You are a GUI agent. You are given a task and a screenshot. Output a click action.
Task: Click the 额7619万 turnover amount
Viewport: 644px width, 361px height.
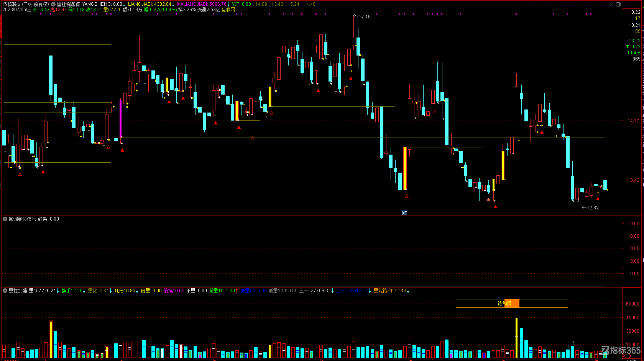coord(132,10)
